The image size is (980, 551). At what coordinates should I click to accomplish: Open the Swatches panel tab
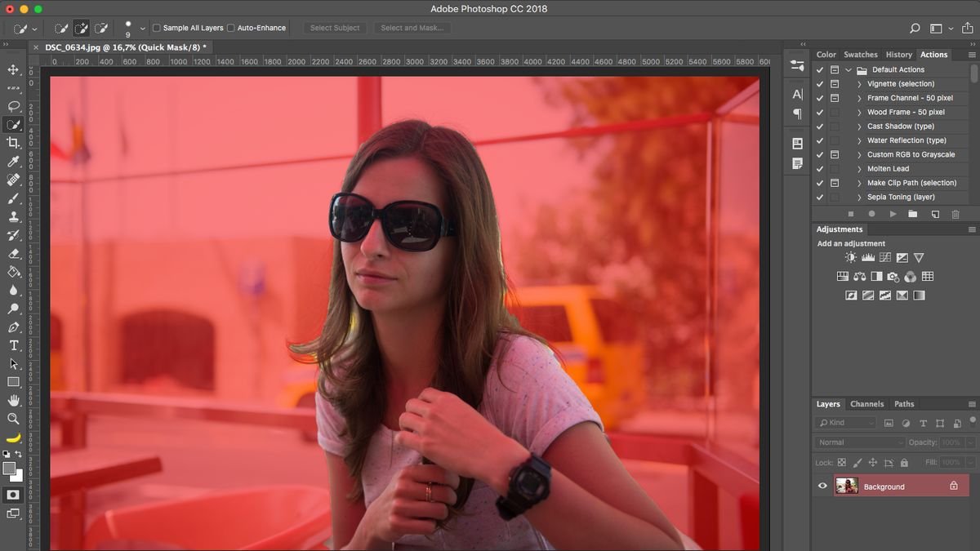pyautogui.click(x=860, y=54)
